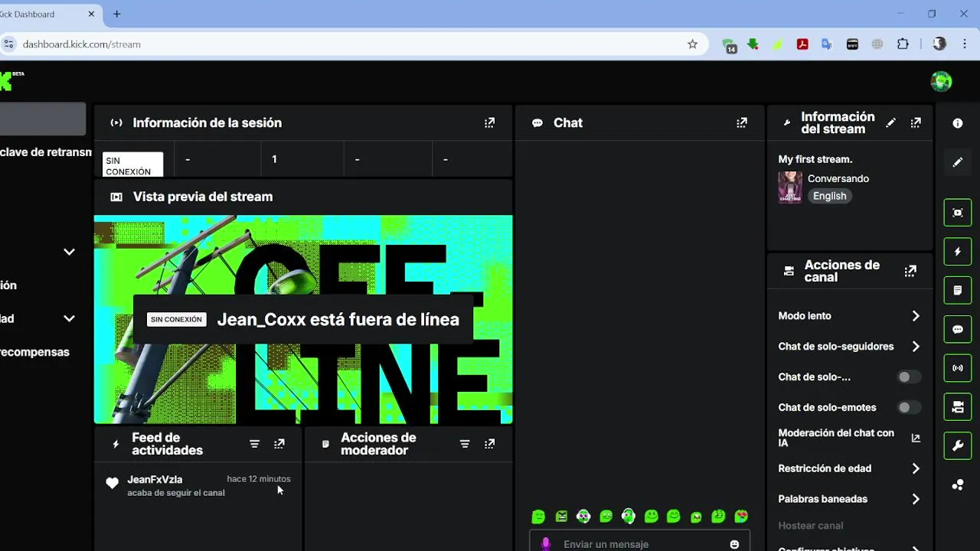The image size is (980, 551).
Task: Close the Kick Dashboard browser tab
Action: pyautogui.click(x=91, y=14)
